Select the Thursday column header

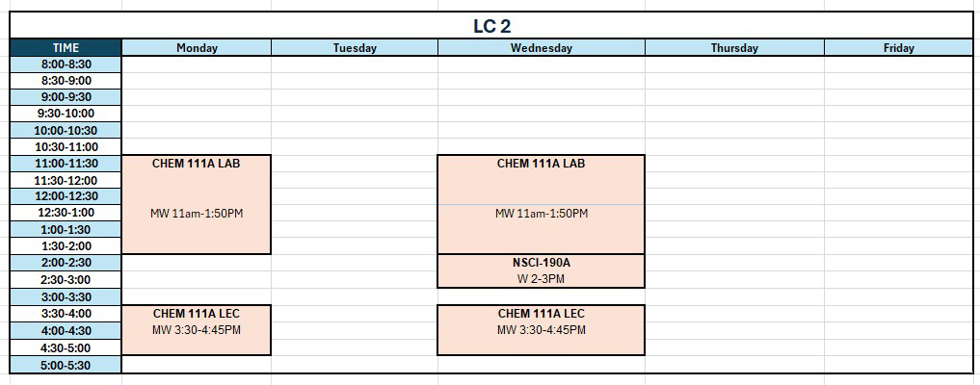click(x=734, y=47)
